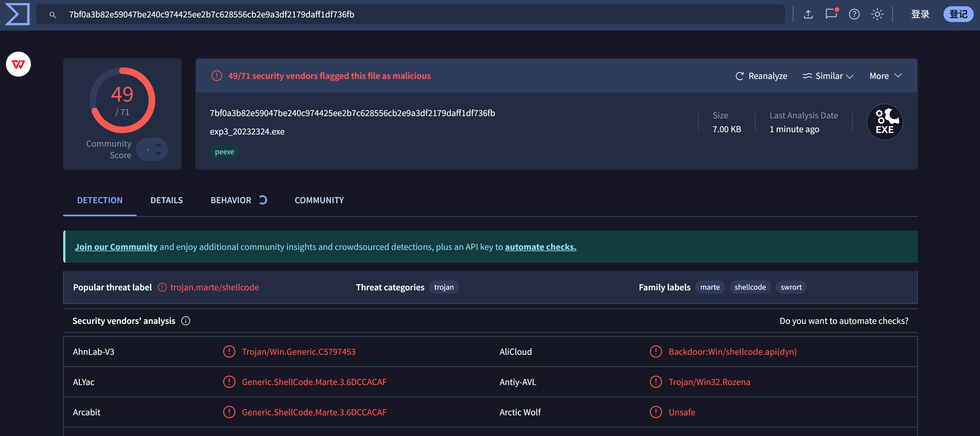Vote down on Community Score
The width and height of the screenshot is (980, 436).
click(x=159, y=154)
